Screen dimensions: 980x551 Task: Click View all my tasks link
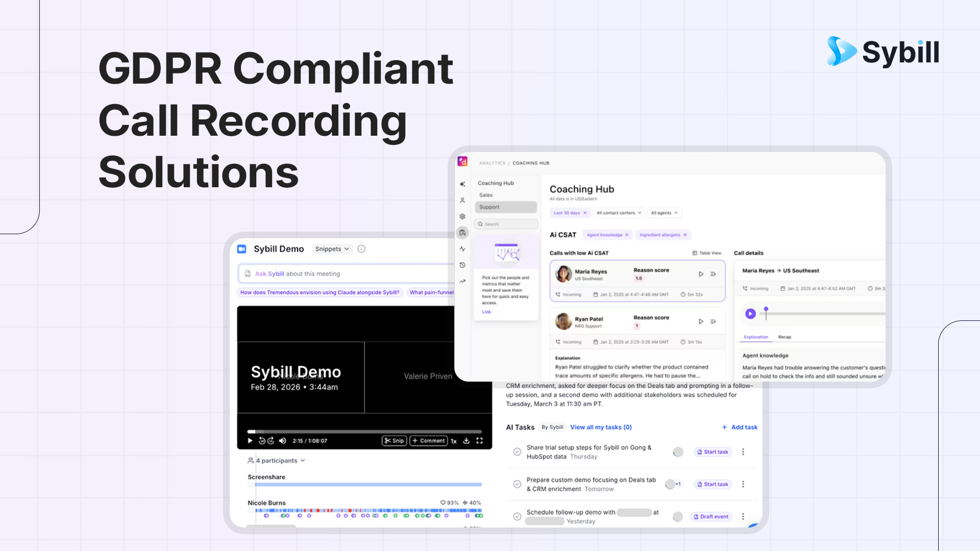tap(601, 428)
